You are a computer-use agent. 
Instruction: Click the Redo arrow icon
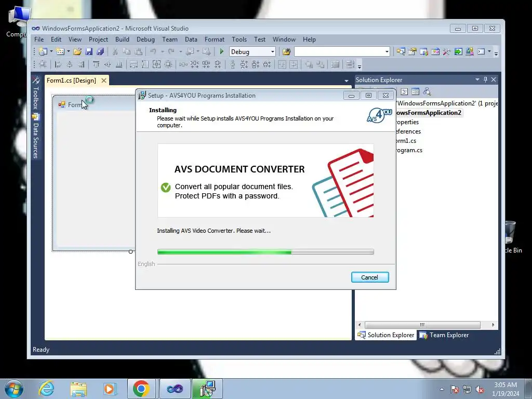click(171, 51)
